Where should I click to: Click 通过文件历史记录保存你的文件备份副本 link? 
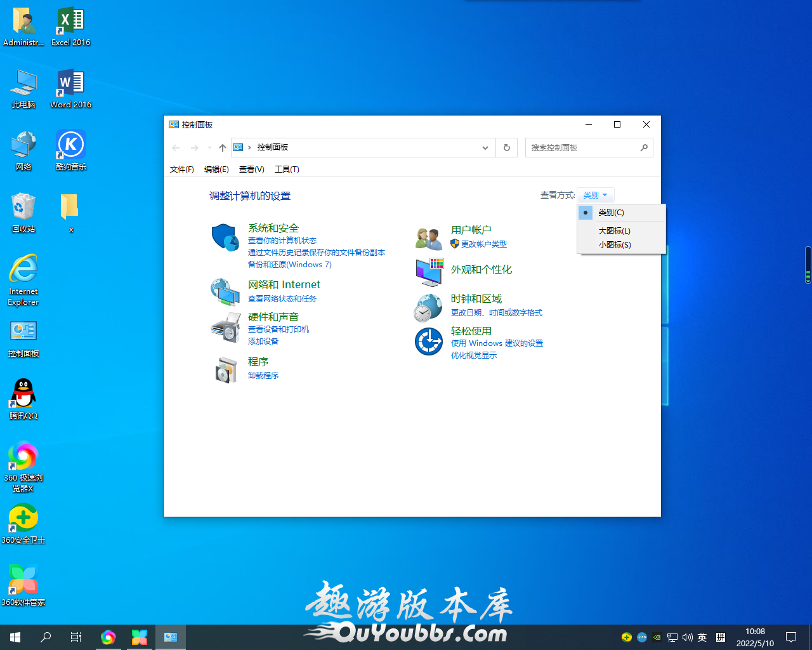pos(317,253)
